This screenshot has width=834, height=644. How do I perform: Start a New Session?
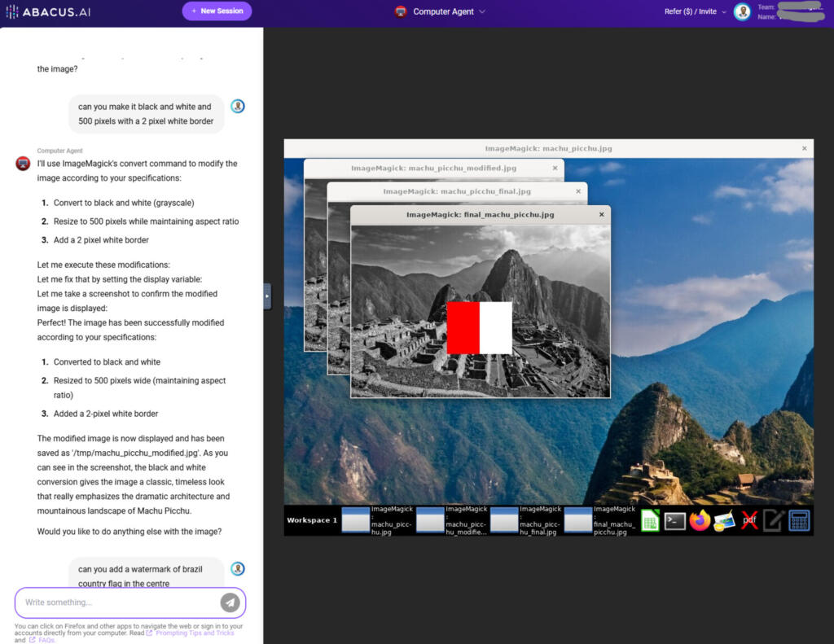[217, 12]
